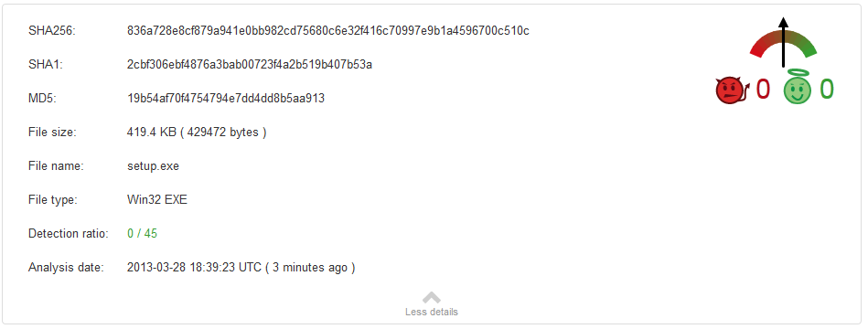This screenshot has width=868, height=329.
Task: Click the File name label
Action: (56, 166)
